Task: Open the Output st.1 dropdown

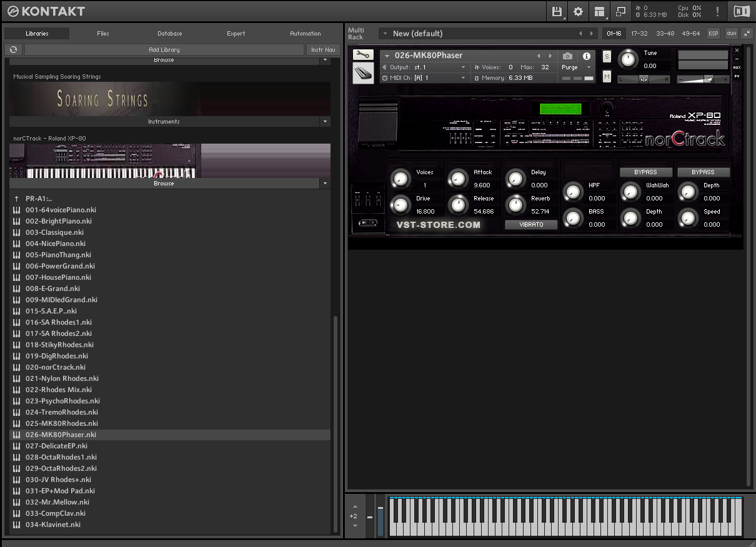Action: [x=424, y=67]
